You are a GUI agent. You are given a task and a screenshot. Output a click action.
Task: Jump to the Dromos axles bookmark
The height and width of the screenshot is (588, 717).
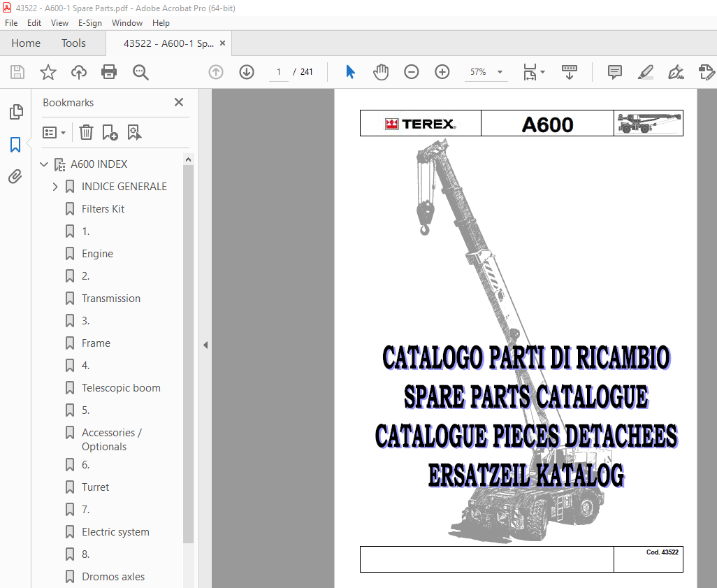click(113, 577)
